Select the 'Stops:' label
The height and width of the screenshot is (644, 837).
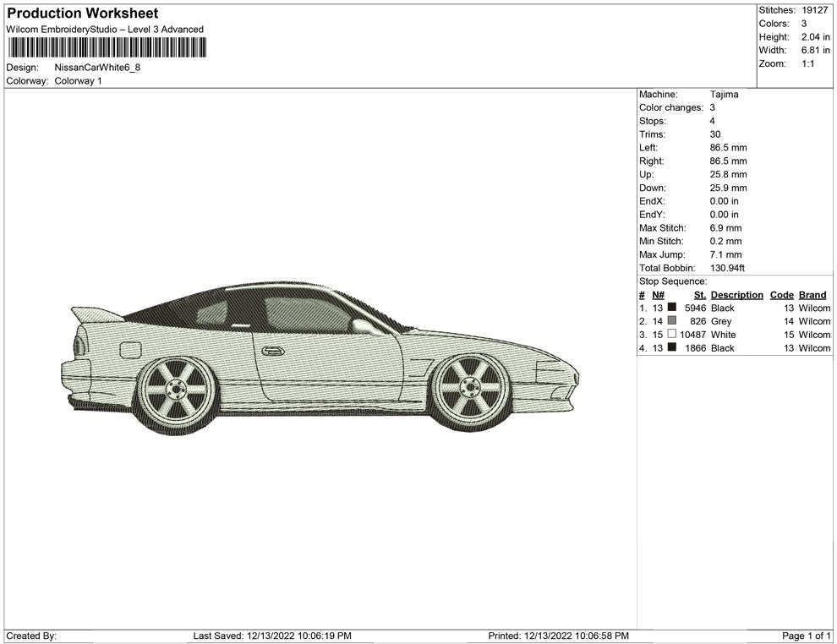[653, 121]
